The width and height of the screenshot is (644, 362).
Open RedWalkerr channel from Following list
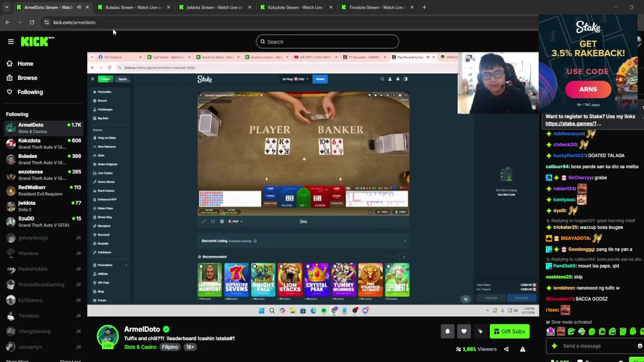(43, 190)
